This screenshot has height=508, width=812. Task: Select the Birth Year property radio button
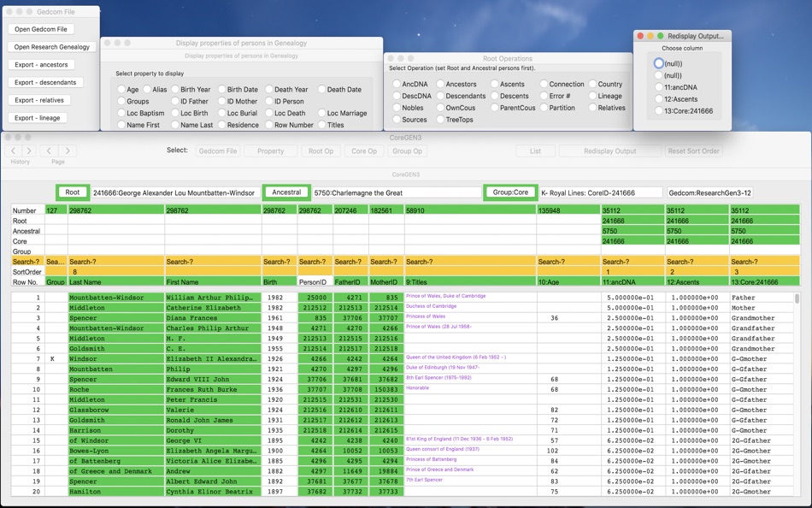[x=175, y=89]
